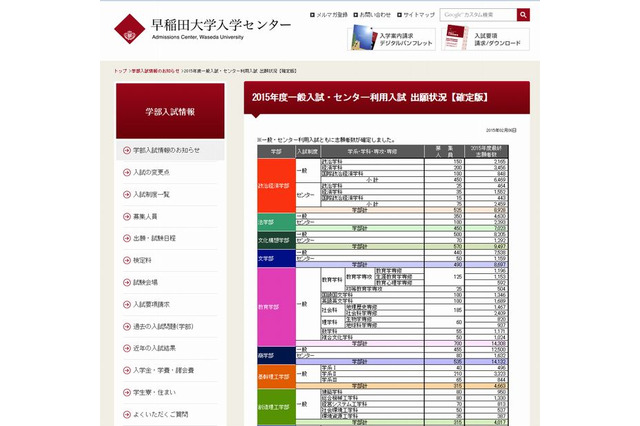Click トップ in the breadcrumb
Image resolution: width=640 pixels, height=426 pixels.
pyautogui.click(x=120, y=72)
